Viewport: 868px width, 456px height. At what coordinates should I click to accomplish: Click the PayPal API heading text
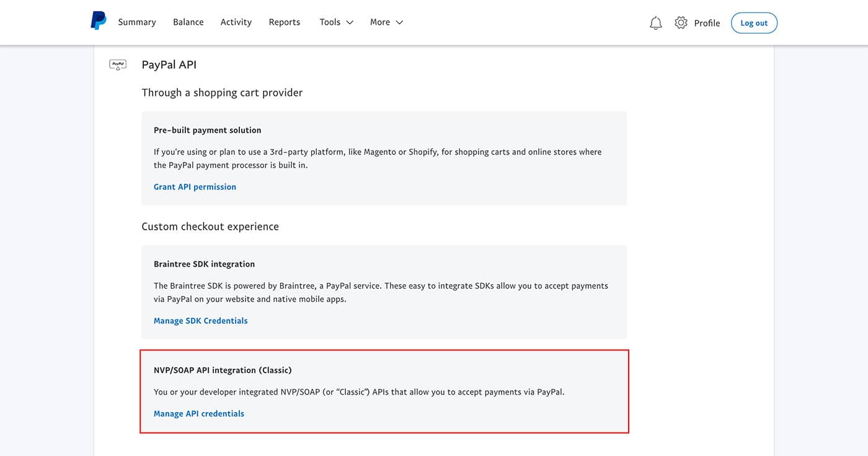coord(169,65)
